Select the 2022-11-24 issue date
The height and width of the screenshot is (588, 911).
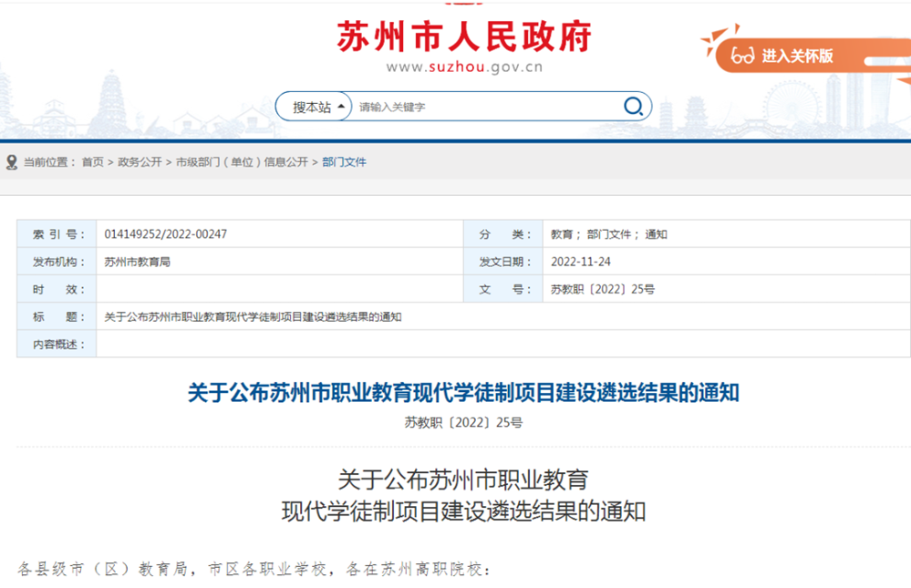[580, 262]
